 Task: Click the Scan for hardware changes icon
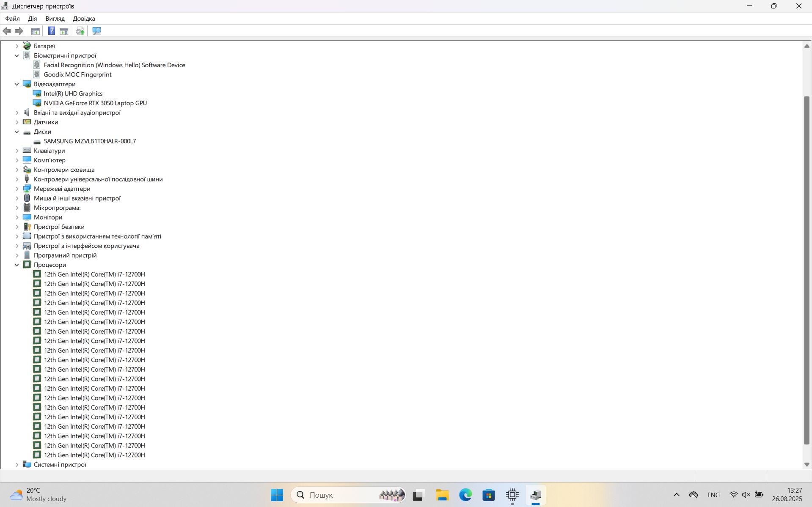pyautogui.click(x=97, y=31)
